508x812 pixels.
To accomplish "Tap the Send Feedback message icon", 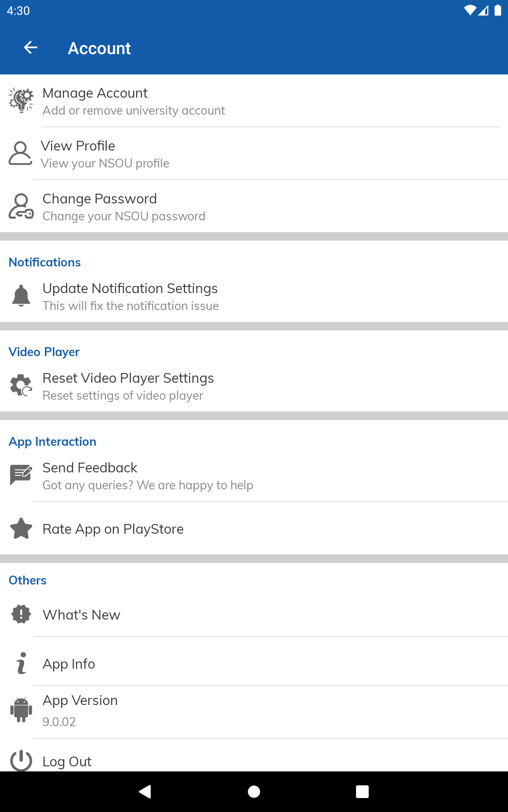I will [x=21, y=475].
